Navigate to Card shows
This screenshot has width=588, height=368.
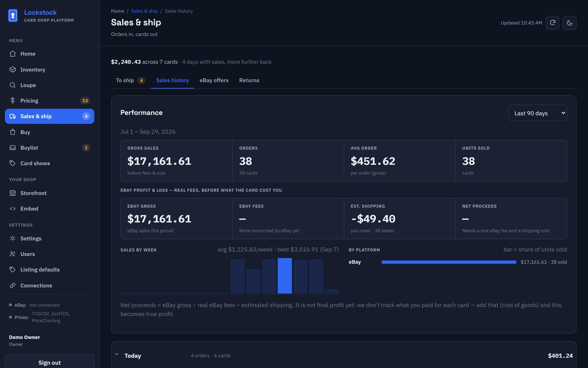coord(50,163)
